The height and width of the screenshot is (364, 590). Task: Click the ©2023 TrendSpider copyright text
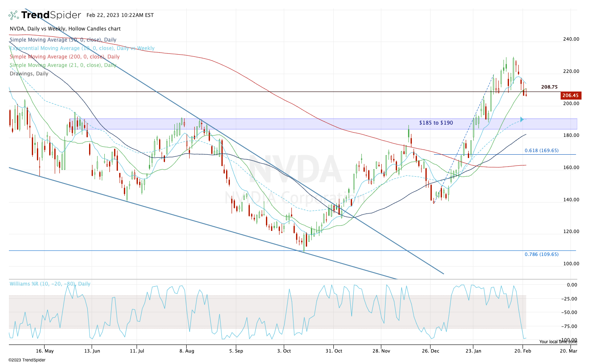[x=26, y=360]
